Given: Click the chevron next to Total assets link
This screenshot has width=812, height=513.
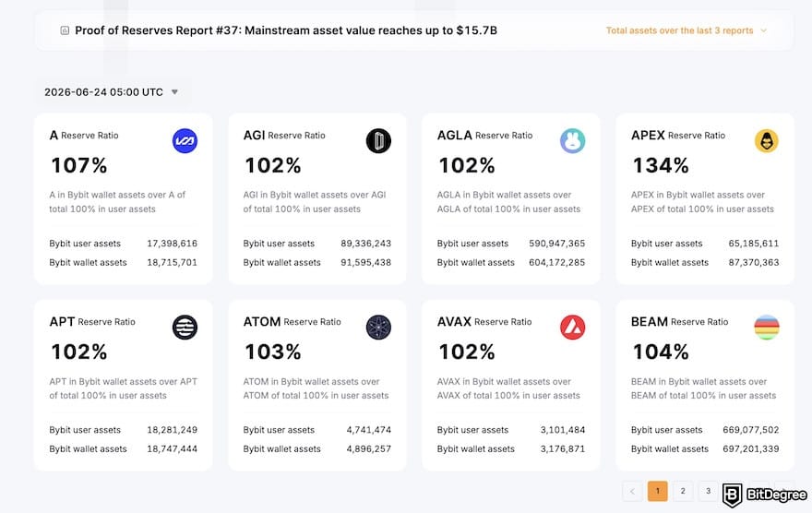Looking at the screenshot, I should pos(763,30).
